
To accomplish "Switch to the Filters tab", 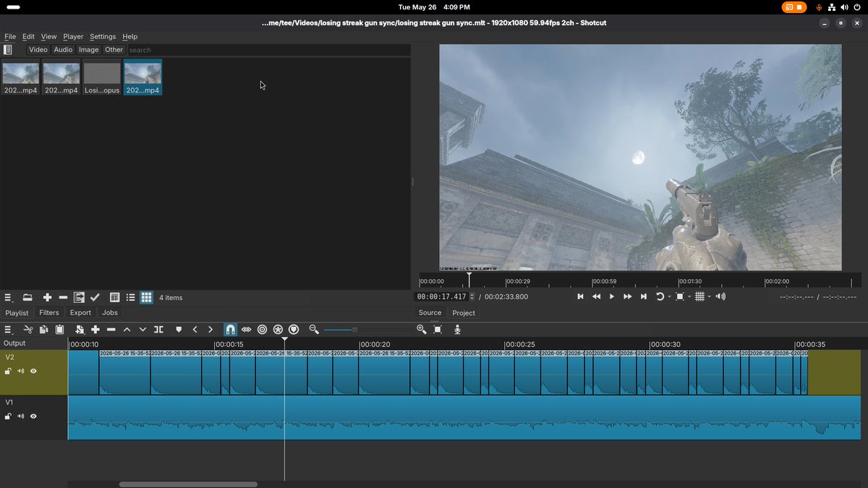I will click(49, 312).
